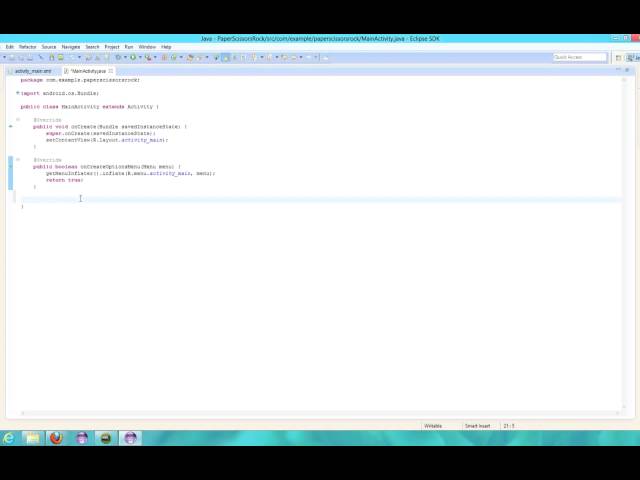Click the green Run button
This screenshot has width=640, height=480.
(133, 58)
